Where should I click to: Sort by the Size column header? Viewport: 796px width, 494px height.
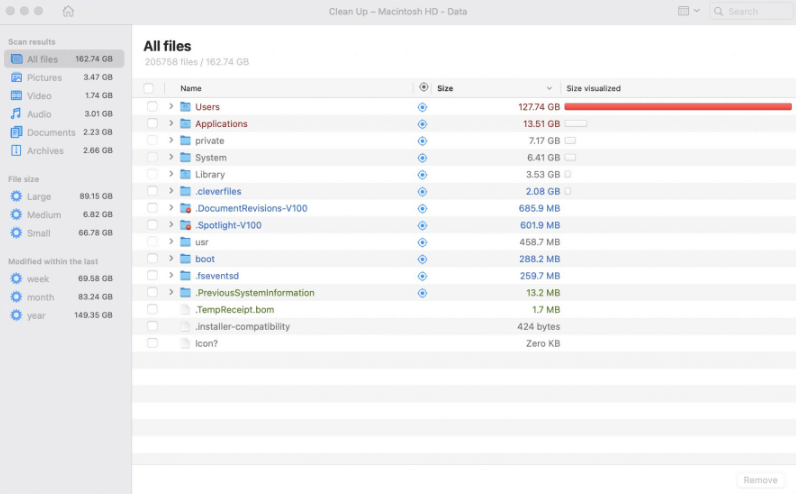(x=490, y=88)
